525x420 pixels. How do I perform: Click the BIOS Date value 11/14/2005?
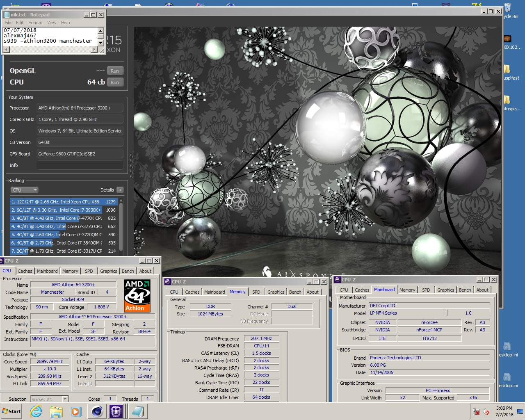[429, 372]
